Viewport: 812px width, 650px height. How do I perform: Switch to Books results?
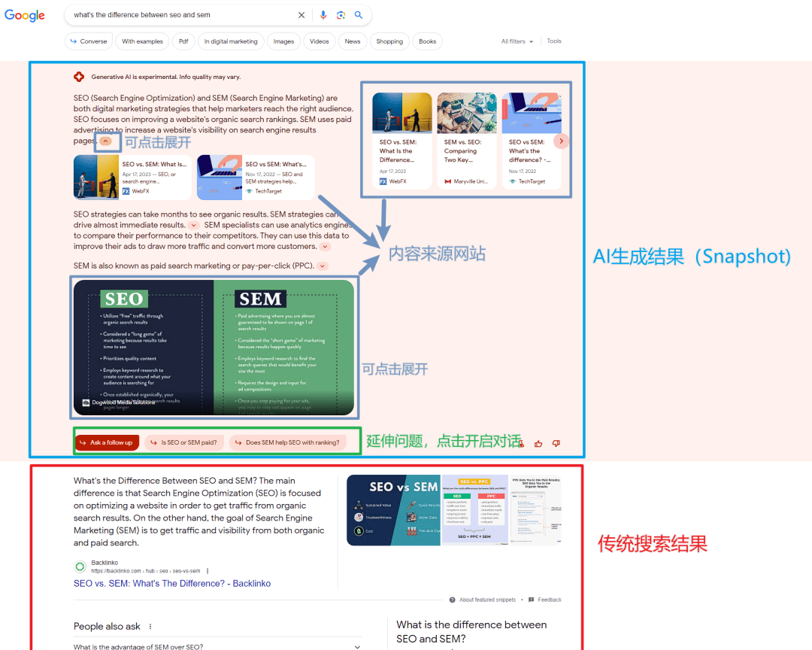click(427, 41)
